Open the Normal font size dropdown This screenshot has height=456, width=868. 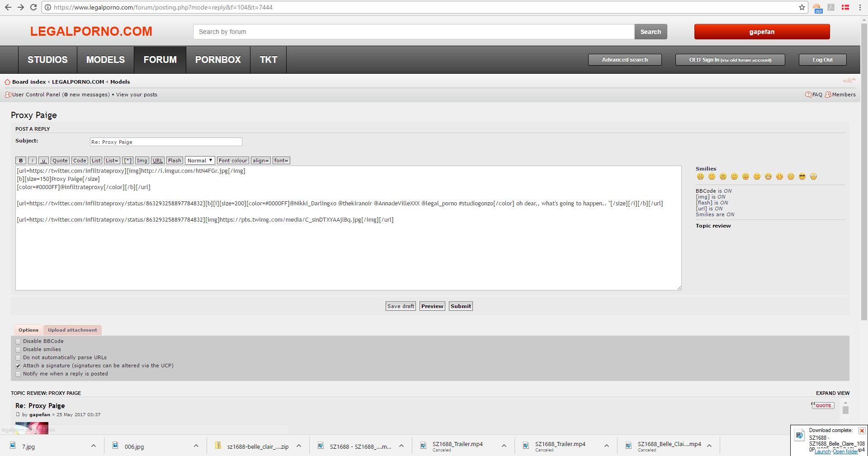click(x=200, y=161)
